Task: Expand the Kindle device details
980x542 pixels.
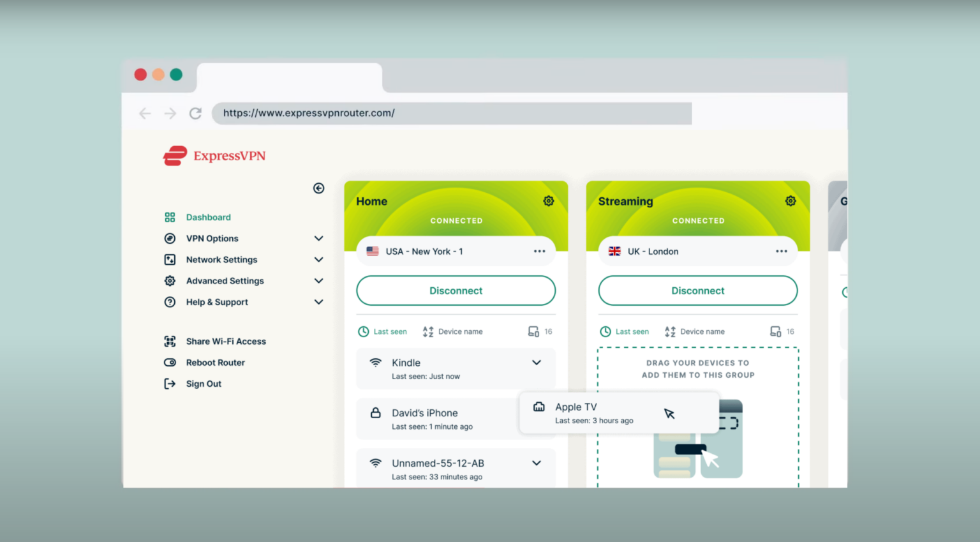Action: 537,363
